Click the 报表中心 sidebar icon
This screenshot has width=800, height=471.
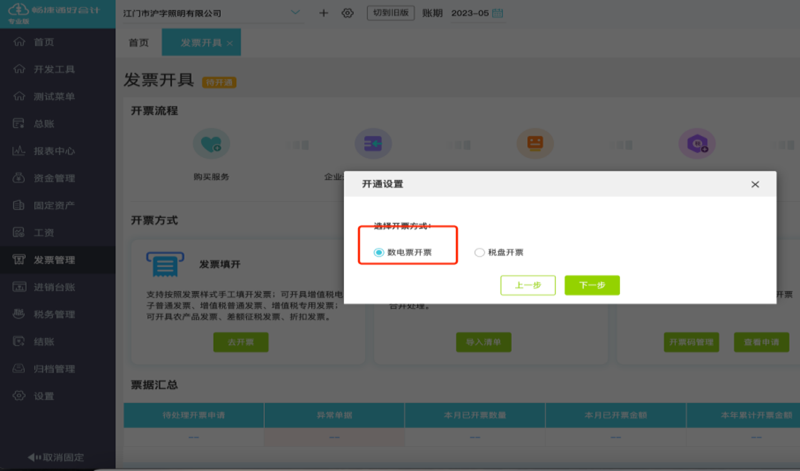click(19, 151)
